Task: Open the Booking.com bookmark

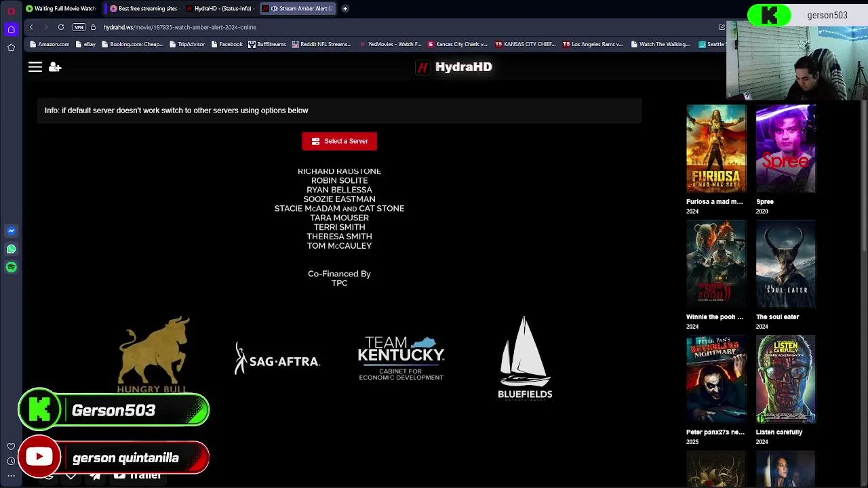Action: [132, 44]
